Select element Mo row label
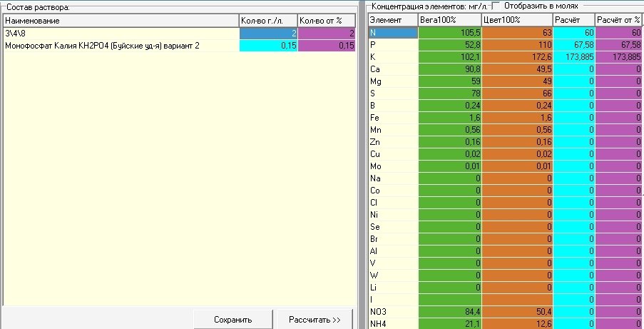The image size is (644, 329). (x=393, y=166)
